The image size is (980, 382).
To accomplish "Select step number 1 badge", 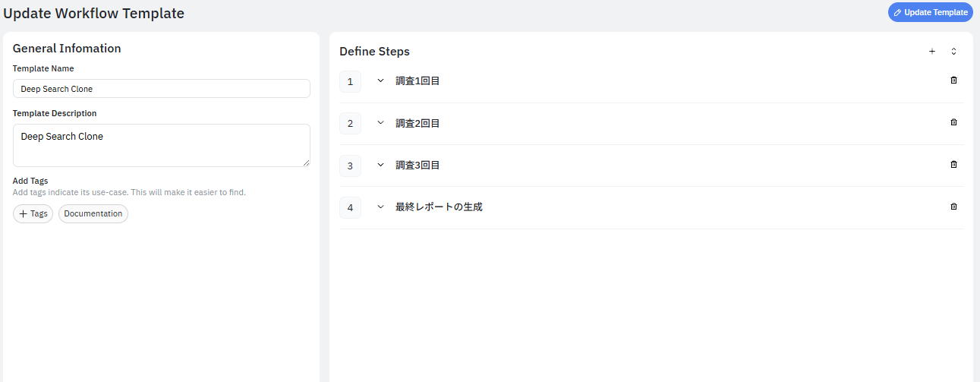I will 350,81.
